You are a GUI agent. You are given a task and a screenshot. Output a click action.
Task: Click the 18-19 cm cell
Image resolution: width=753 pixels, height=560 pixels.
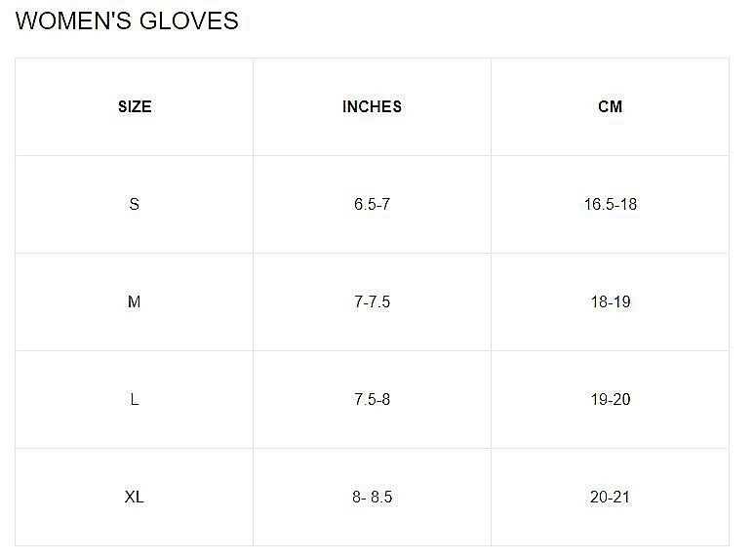coord(610,301)
